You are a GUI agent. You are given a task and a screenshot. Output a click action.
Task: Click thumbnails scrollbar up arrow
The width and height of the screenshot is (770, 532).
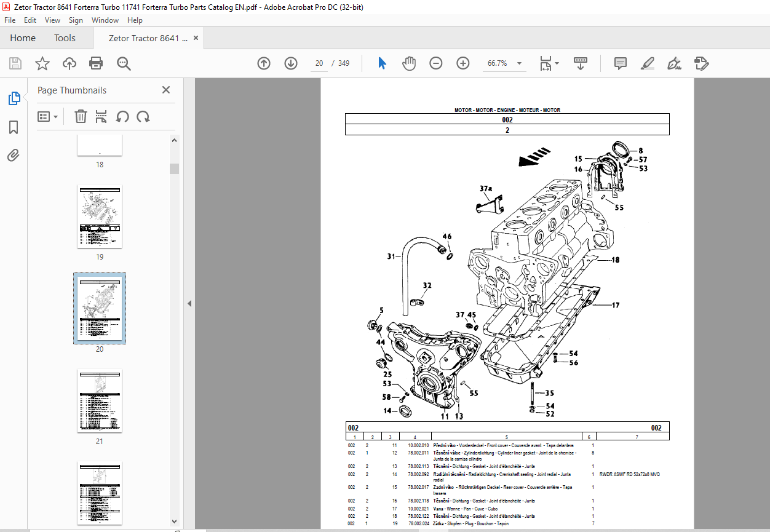175,140
